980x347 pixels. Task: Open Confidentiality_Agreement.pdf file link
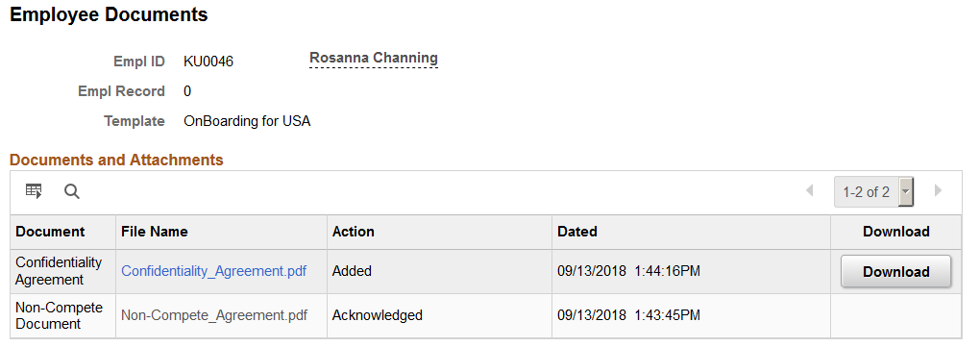click(x=213, y=271)
